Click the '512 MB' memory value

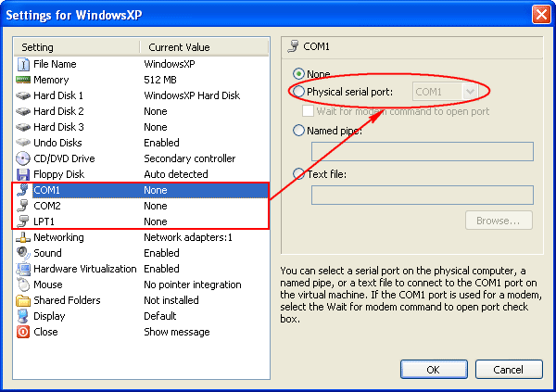point(160,80)
